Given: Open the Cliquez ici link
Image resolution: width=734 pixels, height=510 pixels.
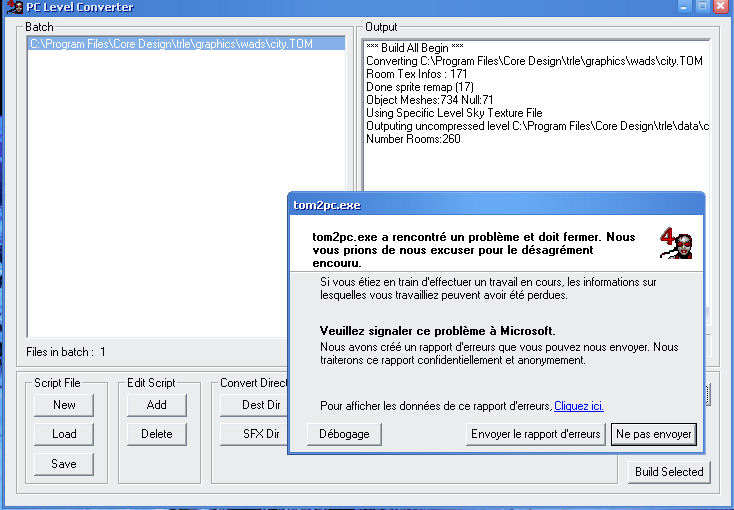Looking at the screenshot, I should pyautogui.click(x=579, y=406).
